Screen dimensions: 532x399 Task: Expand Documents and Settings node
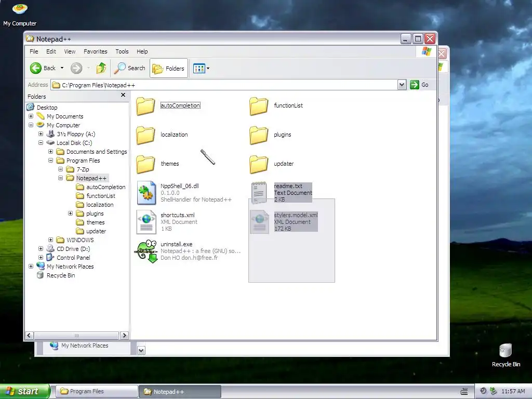pos(50,151)
